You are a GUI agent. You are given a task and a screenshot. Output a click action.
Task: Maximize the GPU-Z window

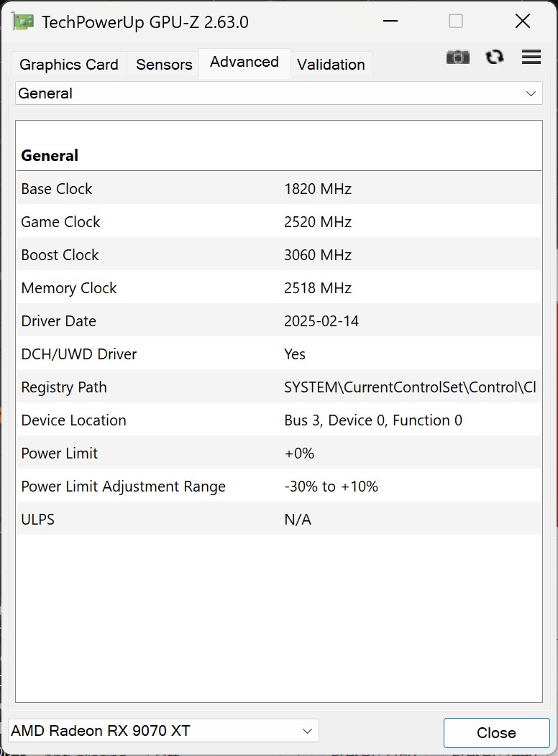click(x=456, y=22)
